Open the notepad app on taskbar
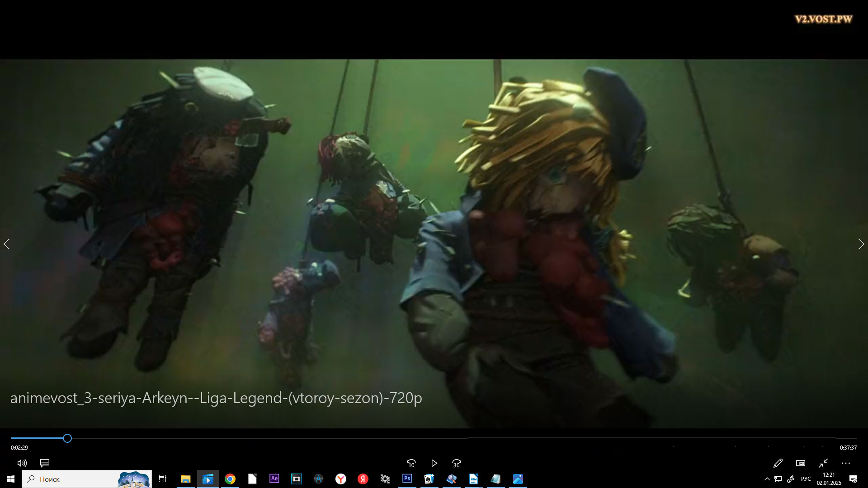The width and height of the screenshot is (868, 488). click(x=496, y=479)
